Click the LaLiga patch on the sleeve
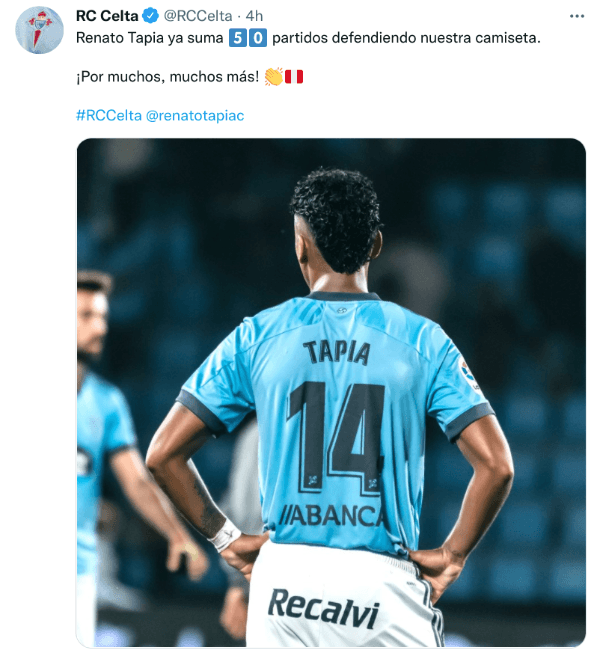This screenshot has height=656, width=600. point(469,374)
